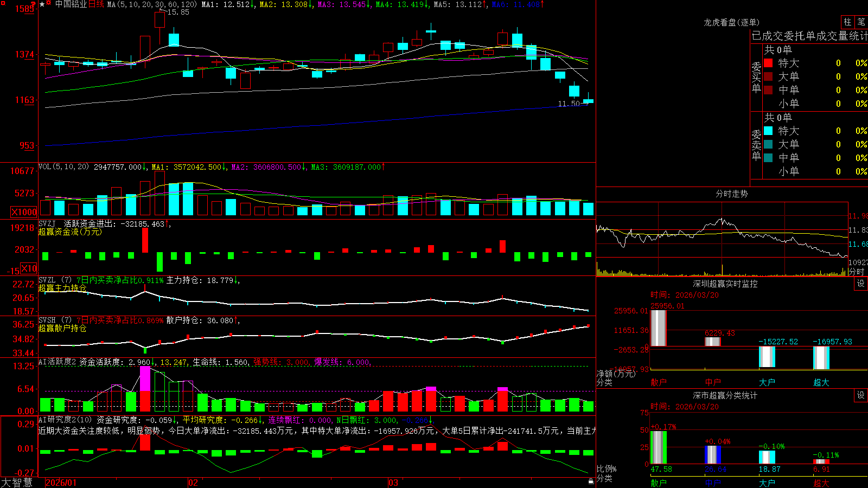Click the 03 month marker on the timeline
This screenshot has width=868, height=488.
393,483
